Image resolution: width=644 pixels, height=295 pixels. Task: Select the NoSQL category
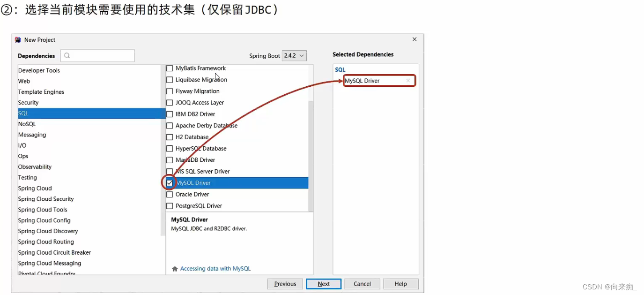pos(27,124)
